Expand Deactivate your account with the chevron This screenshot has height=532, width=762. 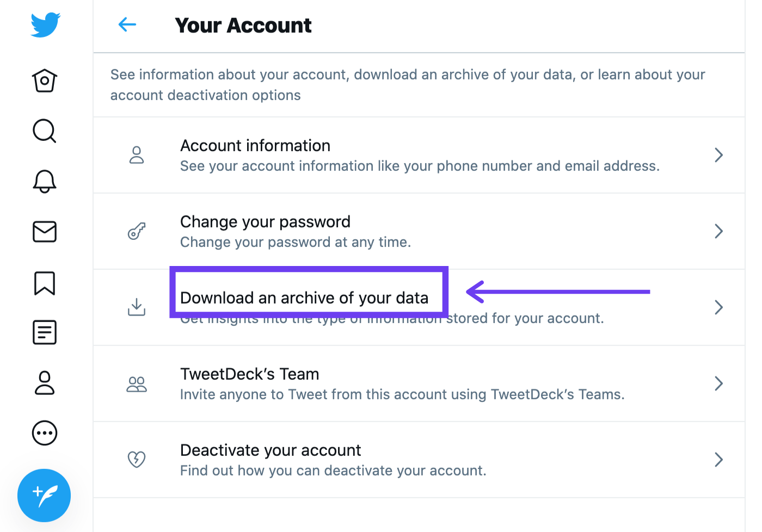point(718,460)
